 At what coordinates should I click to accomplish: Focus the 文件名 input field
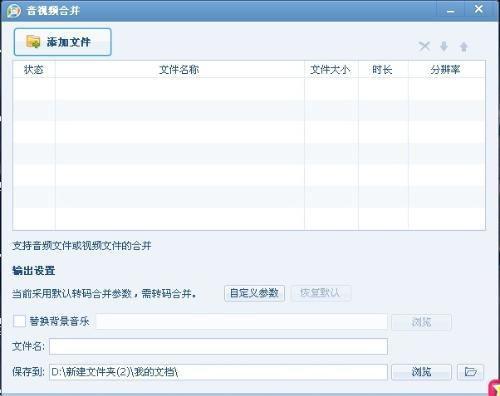[x=218, y=346]
